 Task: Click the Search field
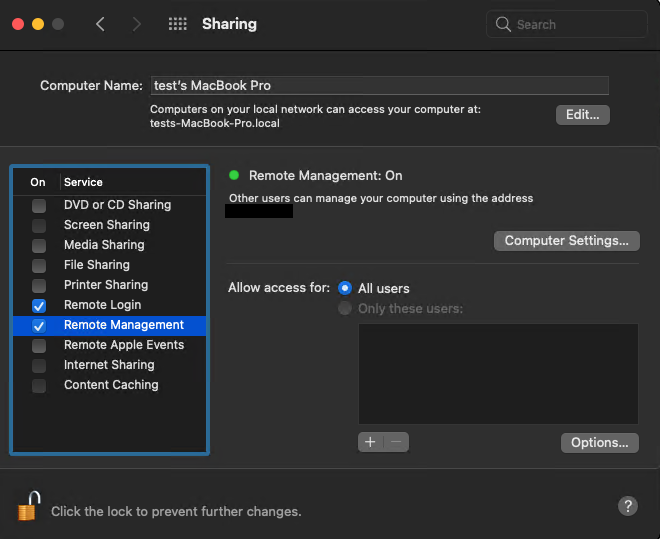567,24
